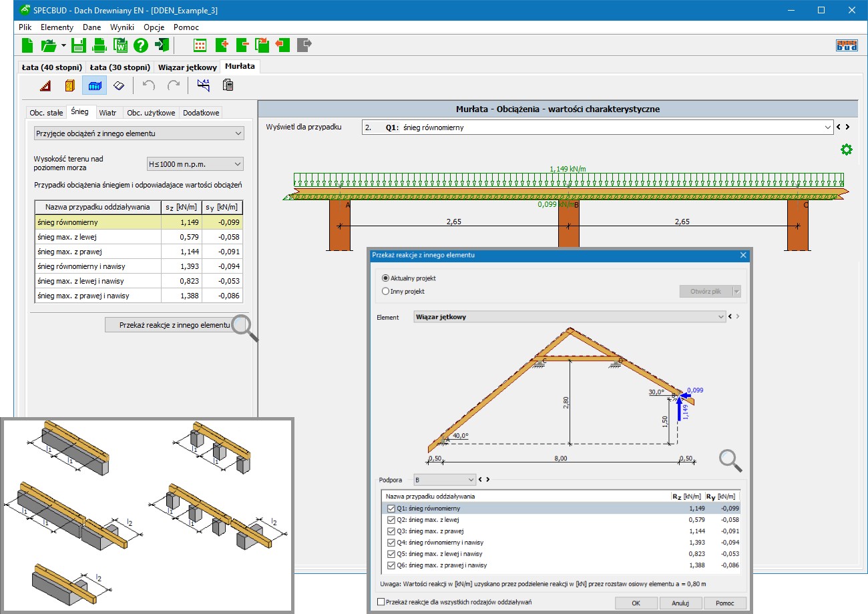Click the green new file icon

[27, 45]
